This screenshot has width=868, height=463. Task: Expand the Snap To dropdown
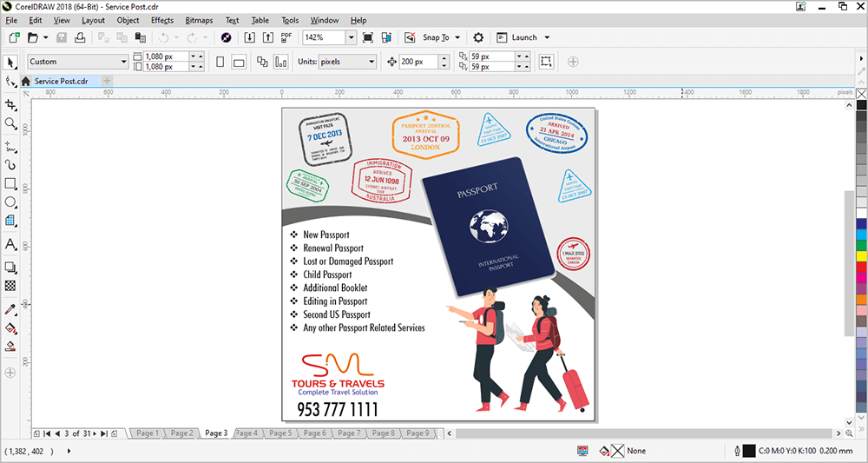click(x=457, y=37)
